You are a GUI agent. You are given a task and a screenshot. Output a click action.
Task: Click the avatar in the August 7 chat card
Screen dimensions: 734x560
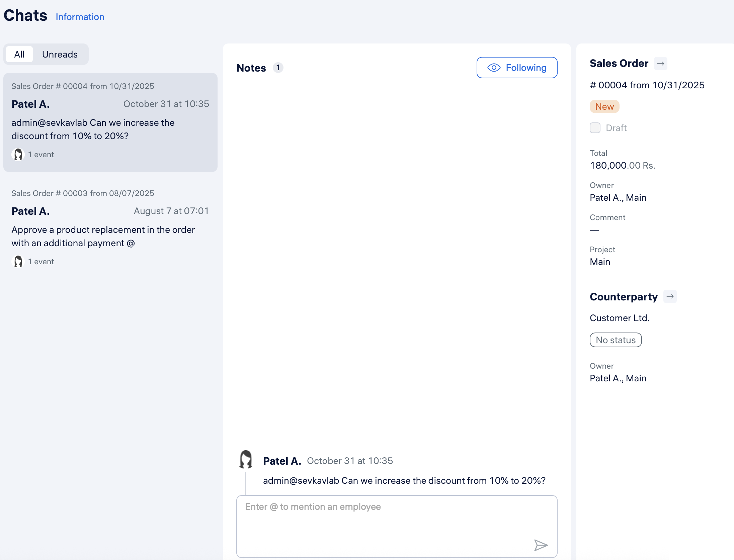click(18, 262)
